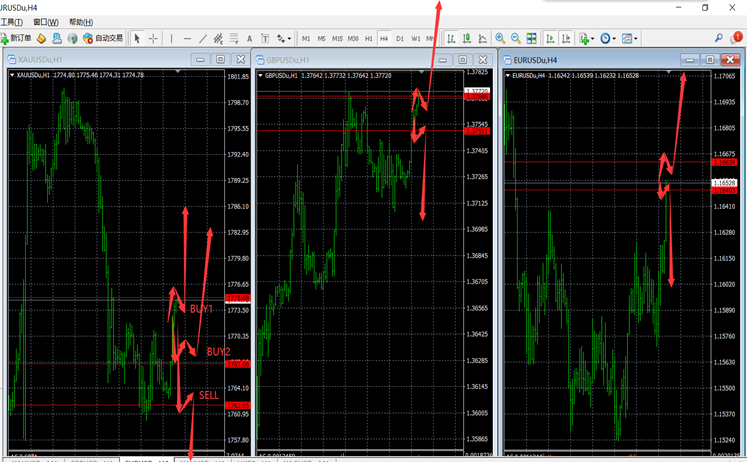Open the periods clock dropdown
Screen dimensions: 747x462
coord(608,38)
